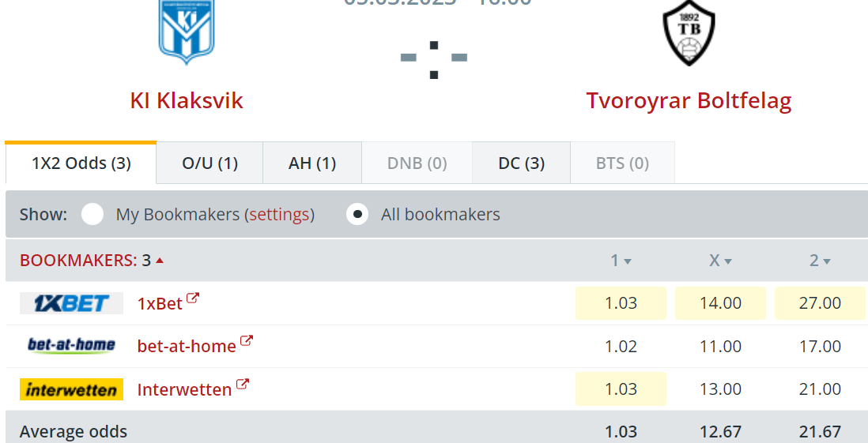This screenshot has height=443, width=868.
Task: Switch to the O/U (1) tab
Action: click(209, 163)
